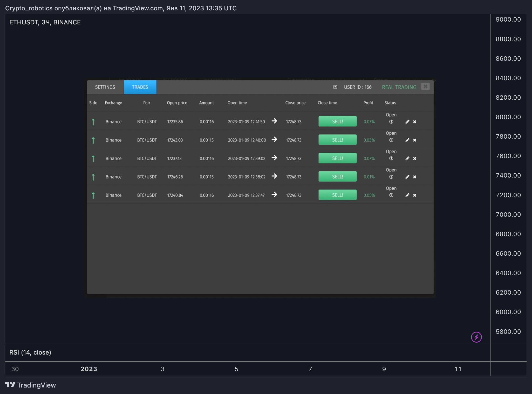The height and width of the screenshot is (394, 532).
Task: Click the purple lightning bolt icon
Action: coord(476,337)
